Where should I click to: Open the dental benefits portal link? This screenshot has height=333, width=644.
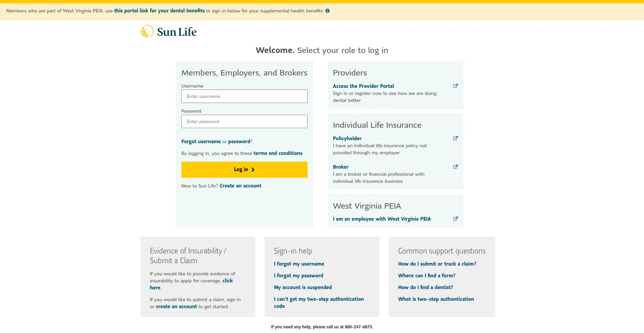[x=159, y=10]
